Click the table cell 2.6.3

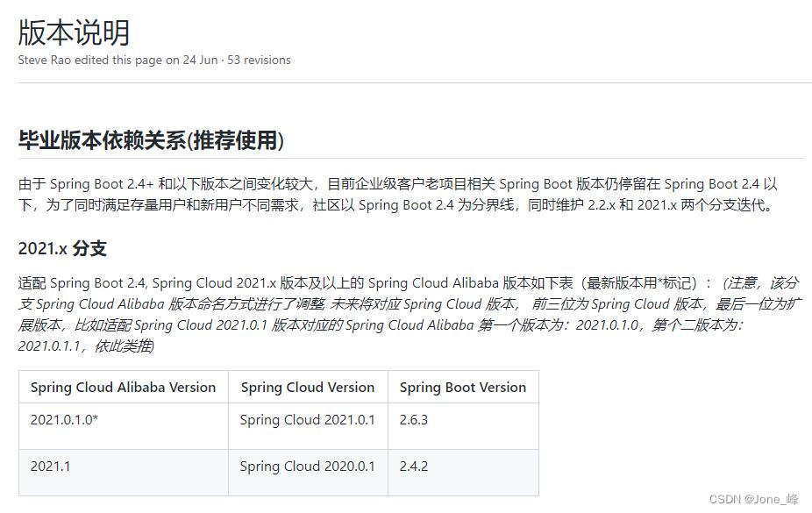coord(463,426)
